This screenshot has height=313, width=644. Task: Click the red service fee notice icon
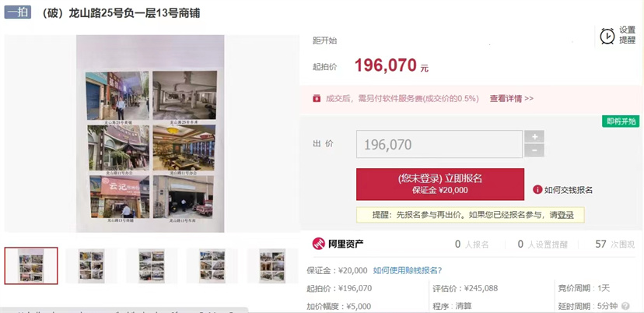coord(317,99)
